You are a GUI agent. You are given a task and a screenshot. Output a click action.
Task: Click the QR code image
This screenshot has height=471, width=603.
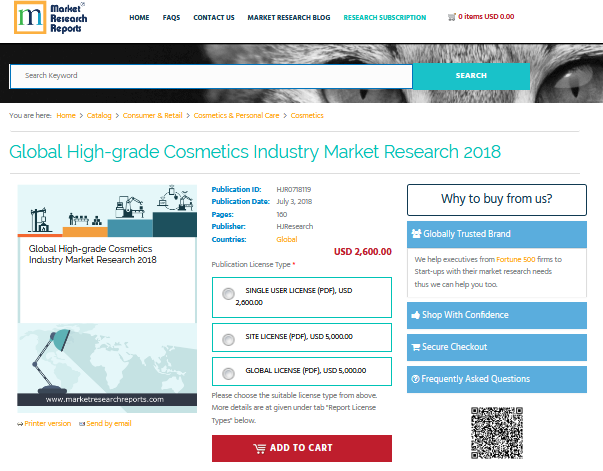coord(497,433)
